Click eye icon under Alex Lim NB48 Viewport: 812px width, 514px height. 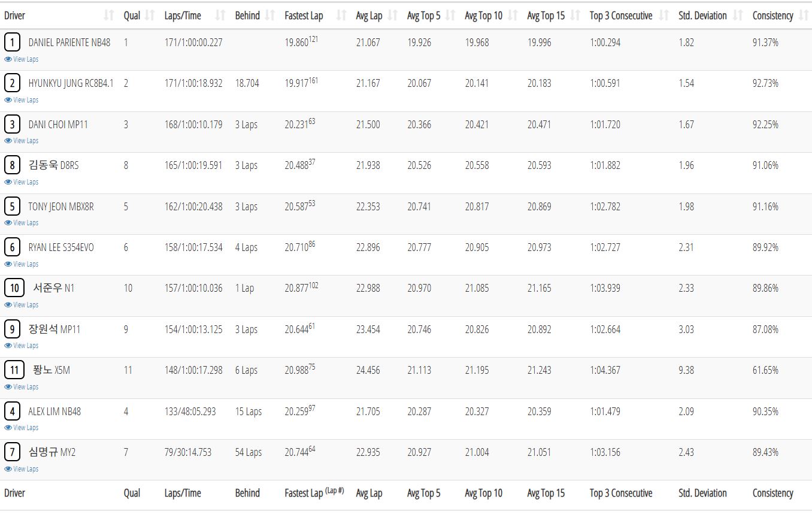[8, 428]
